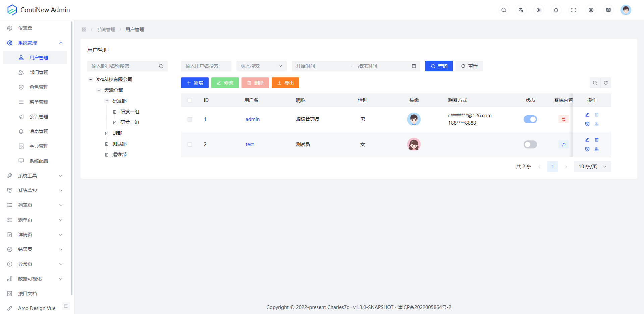Screen dimensions: 644x314
Task: Open fullscreen mode from the top bar
Action: click(x=574, y=10)
